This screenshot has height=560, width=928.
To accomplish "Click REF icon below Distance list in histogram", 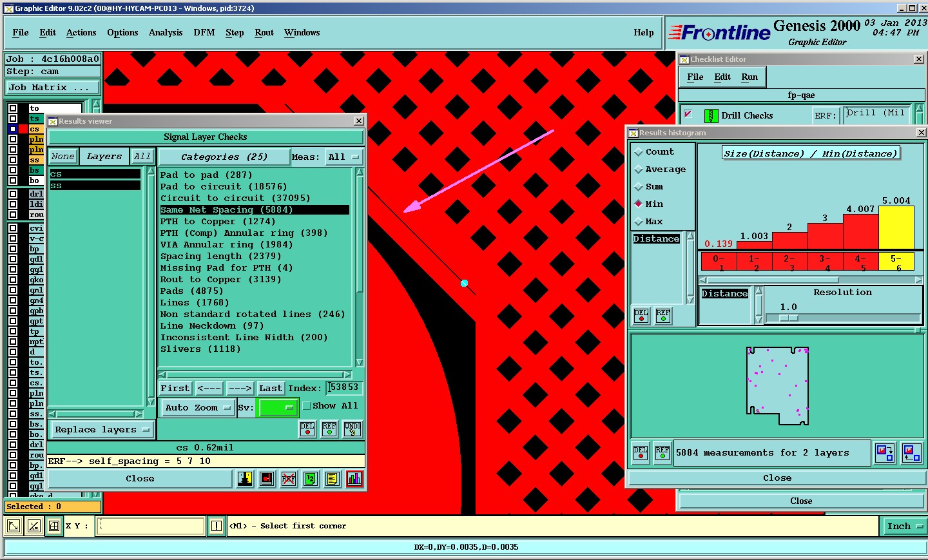I will point(663,315).
